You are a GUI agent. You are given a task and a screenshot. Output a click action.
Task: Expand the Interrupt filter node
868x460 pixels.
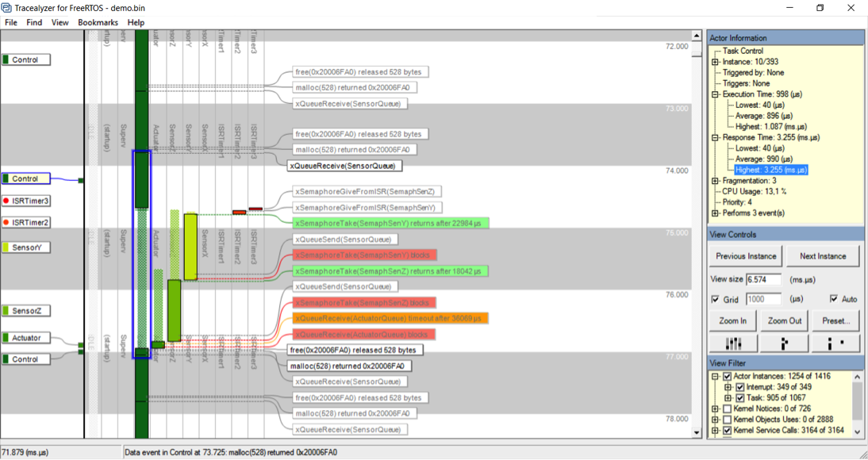pos(728,387)
